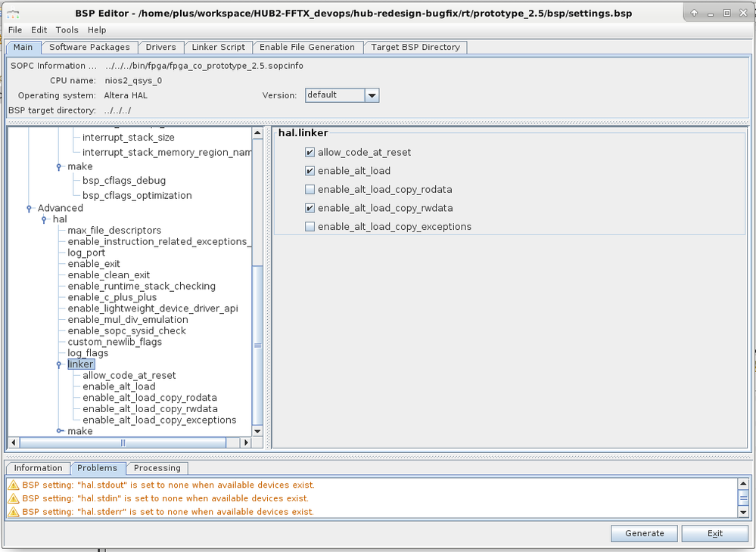
Task: Select enable_exit tree item
Action: (x=94, y=264)
